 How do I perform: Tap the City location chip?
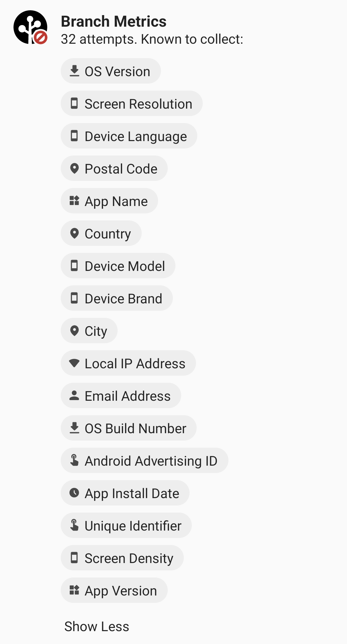tap(89, 331)
